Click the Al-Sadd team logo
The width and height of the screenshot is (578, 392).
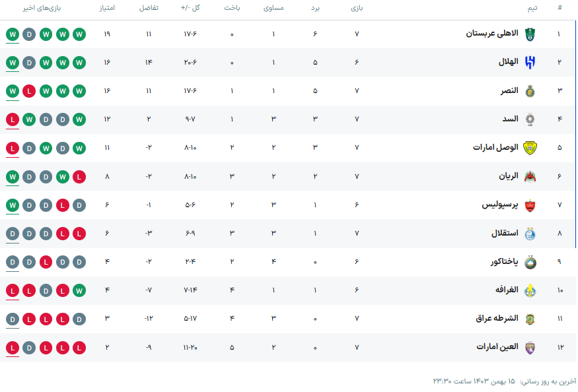click(530, 119)
